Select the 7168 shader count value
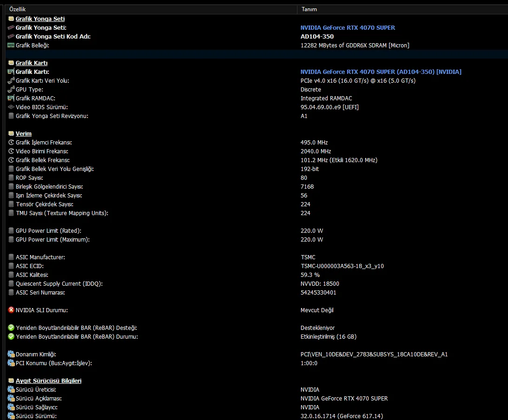Image resolution: width=508 pixels, height=420 pixels. coord(307,186)
